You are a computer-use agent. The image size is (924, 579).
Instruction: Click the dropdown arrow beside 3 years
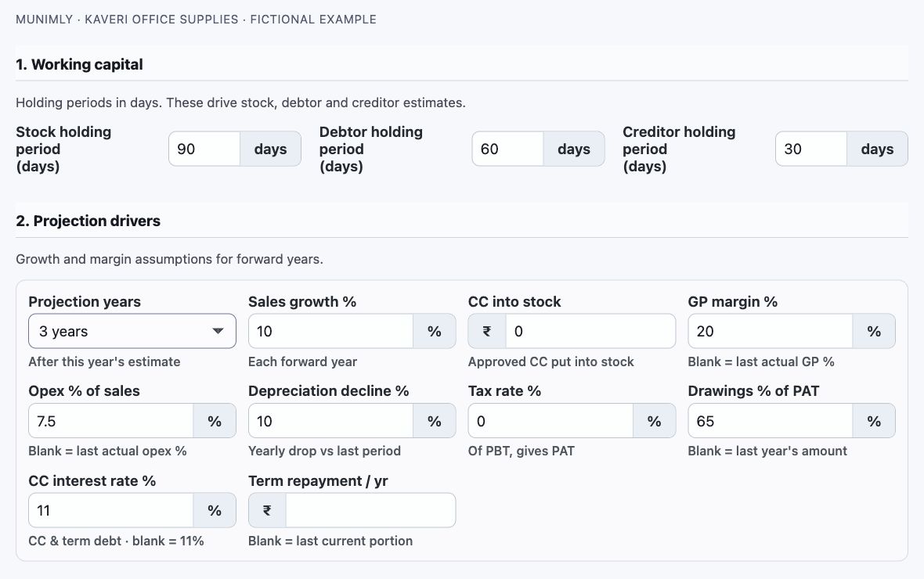218,331
